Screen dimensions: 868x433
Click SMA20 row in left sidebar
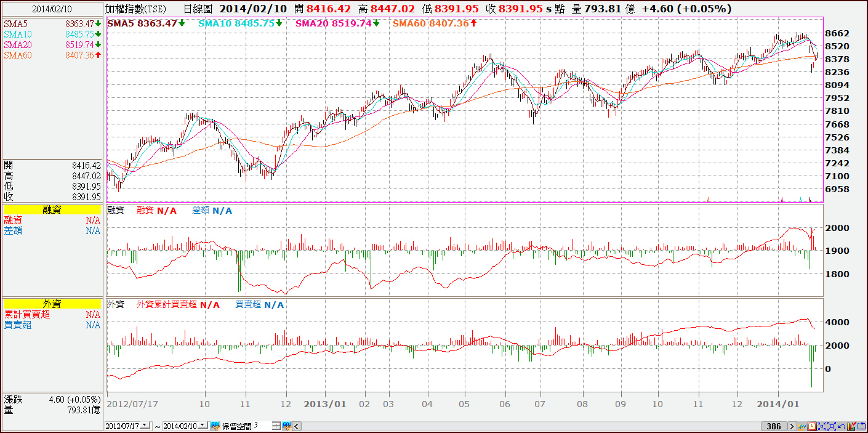tap(52, 45)
